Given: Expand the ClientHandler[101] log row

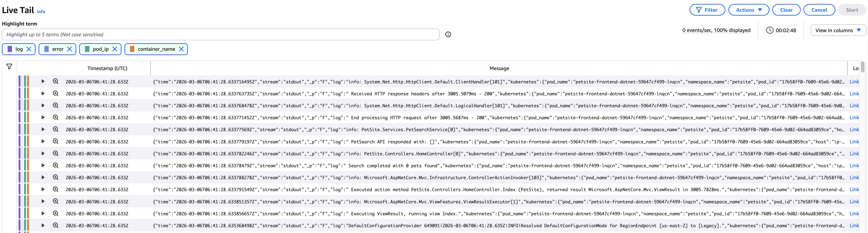Looking at the screenshot, I should pyautogui.click(x=43, y=81).
